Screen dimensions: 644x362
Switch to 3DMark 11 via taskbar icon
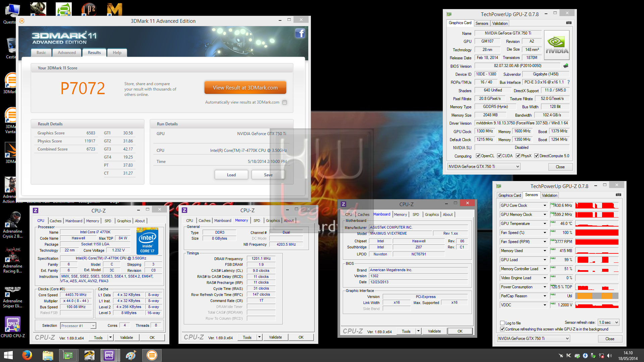[x=152, y=355]
